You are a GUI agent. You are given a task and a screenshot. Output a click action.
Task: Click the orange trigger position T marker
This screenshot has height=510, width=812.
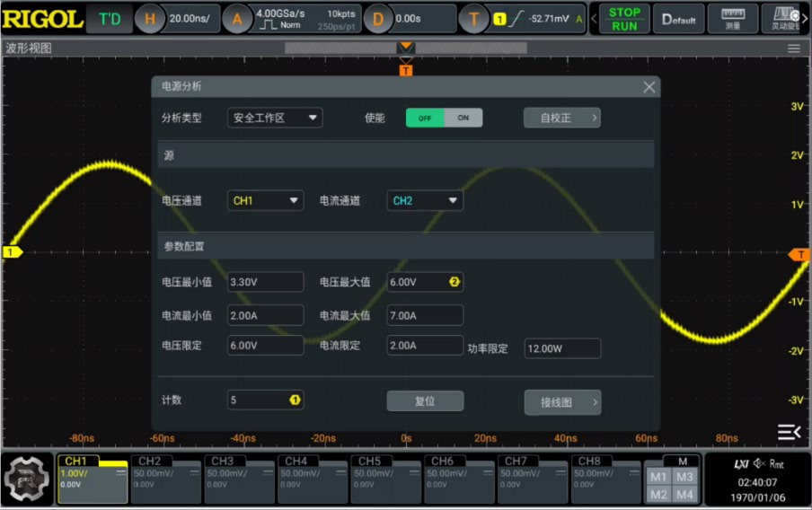(406, 70)
